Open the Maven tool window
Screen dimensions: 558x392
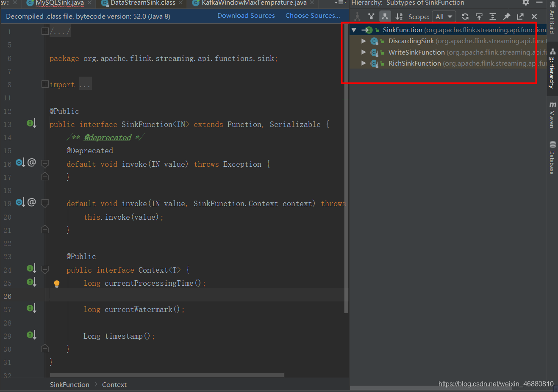tap(552, 114)
